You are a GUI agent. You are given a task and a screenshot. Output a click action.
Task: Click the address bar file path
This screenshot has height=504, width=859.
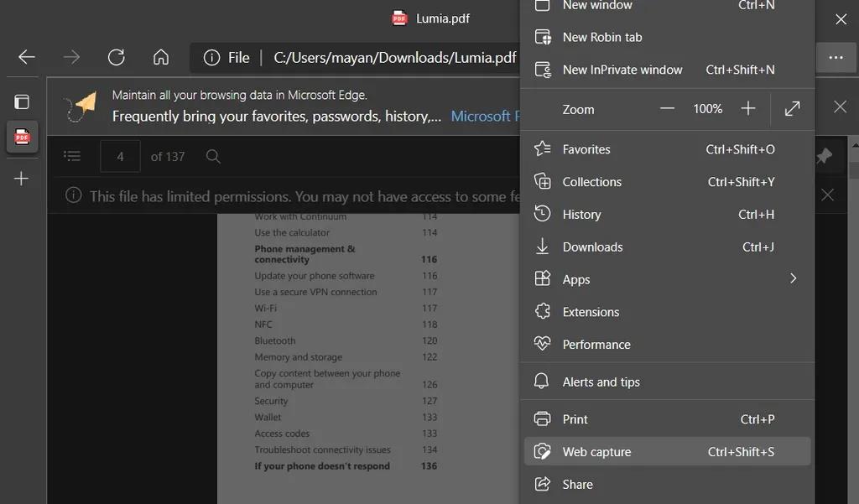point(395,58)
